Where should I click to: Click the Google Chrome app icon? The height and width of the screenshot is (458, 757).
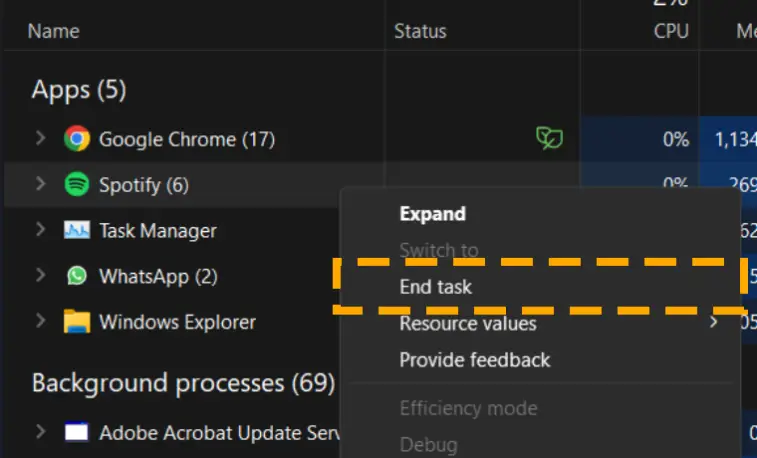point(77,139)
